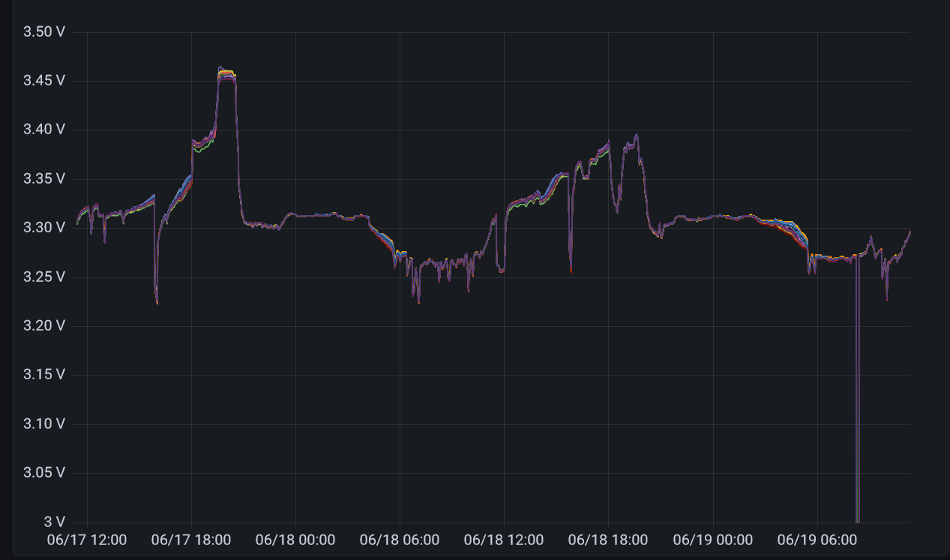Click the 06/18 18:00 time label
Image resolution: width=950 pixels, height=560 pixels.
coord(608,540)
